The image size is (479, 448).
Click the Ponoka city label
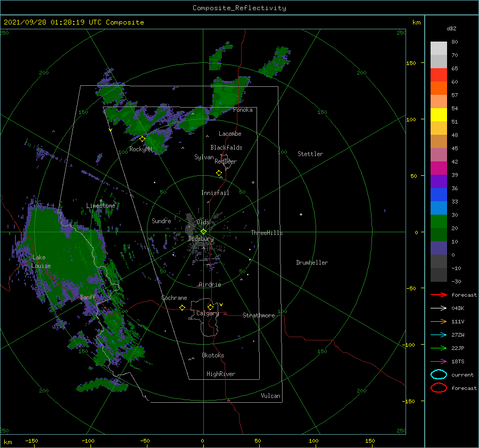[243, 110]
